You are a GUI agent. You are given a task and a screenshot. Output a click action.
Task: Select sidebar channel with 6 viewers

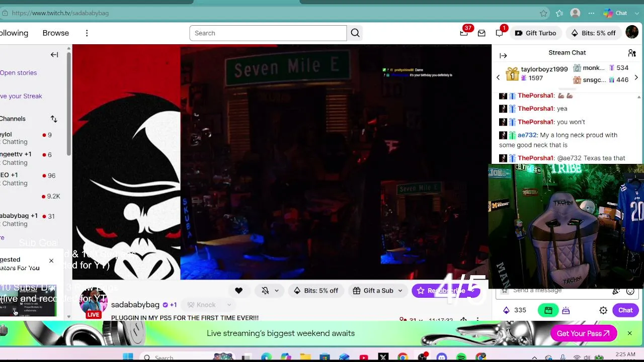pyautogui.click(x=32, y=158)
